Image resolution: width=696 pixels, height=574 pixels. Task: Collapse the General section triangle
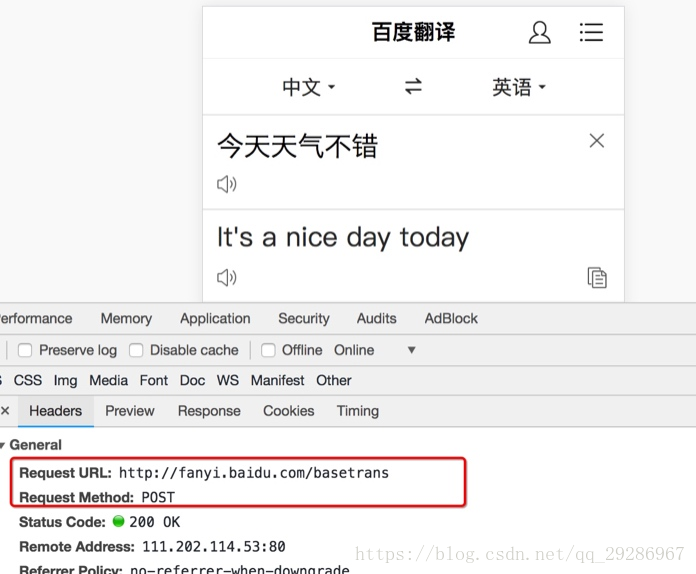(x=2, y=445)
